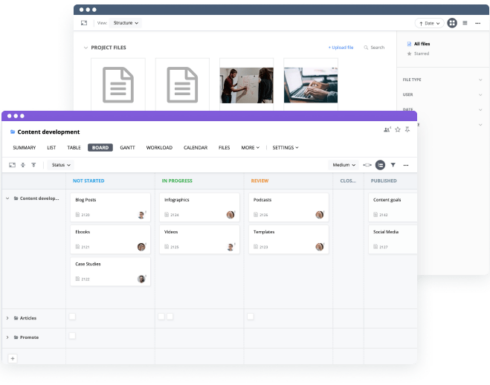Screen dimensions: 490x385
Task: Open the three-dots menu in files window toolbar
Action: (x=478, y=23)
